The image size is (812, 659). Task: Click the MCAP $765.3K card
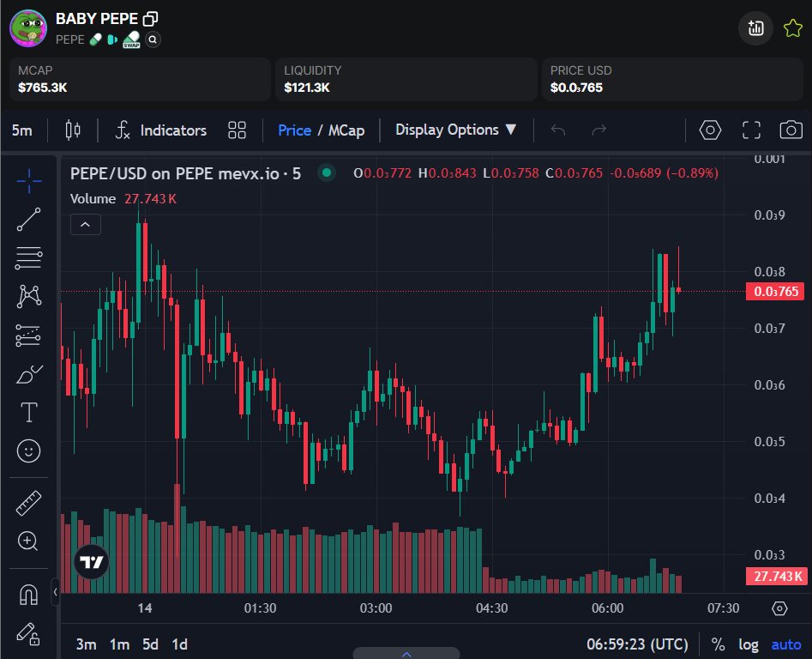[x=140, y=79]
